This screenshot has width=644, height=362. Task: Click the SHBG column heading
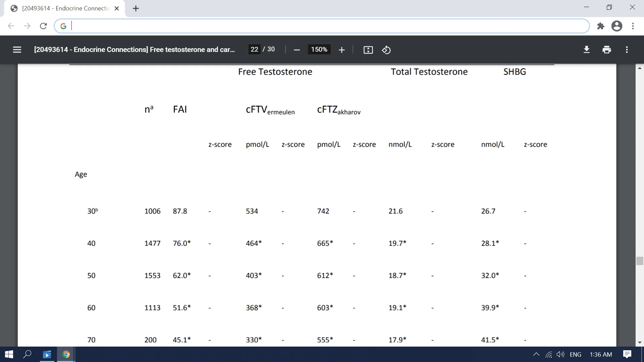pyautogui.click(x=515, y=72)
